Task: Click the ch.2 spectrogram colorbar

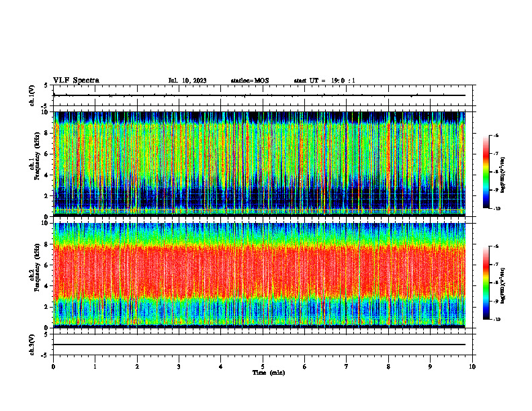Action: coord(486,283)
